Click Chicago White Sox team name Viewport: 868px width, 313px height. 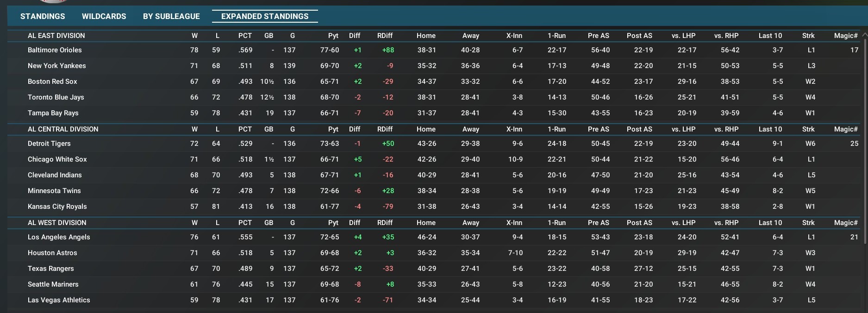[x=57, y=159]
